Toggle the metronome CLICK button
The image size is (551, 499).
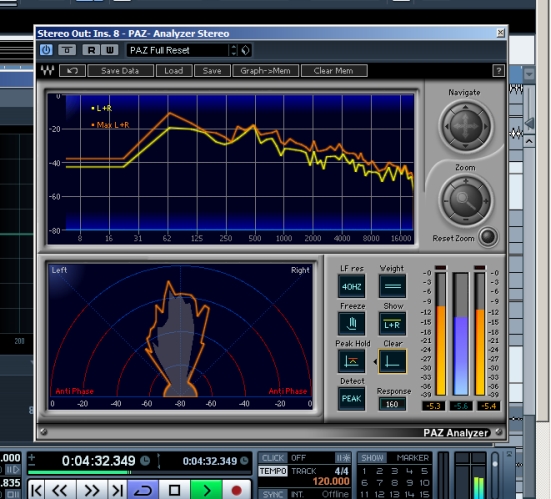tap(273, 458)
